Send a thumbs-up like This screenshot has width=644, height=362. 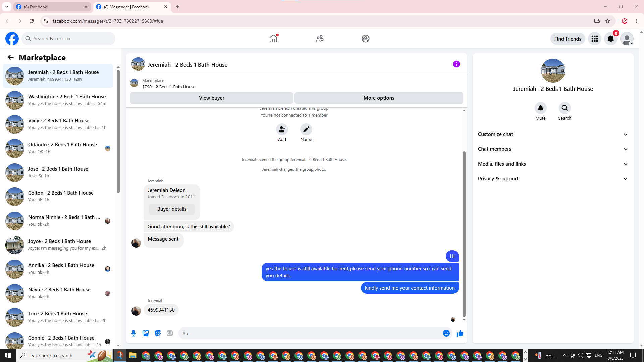[x=460, y=333]
